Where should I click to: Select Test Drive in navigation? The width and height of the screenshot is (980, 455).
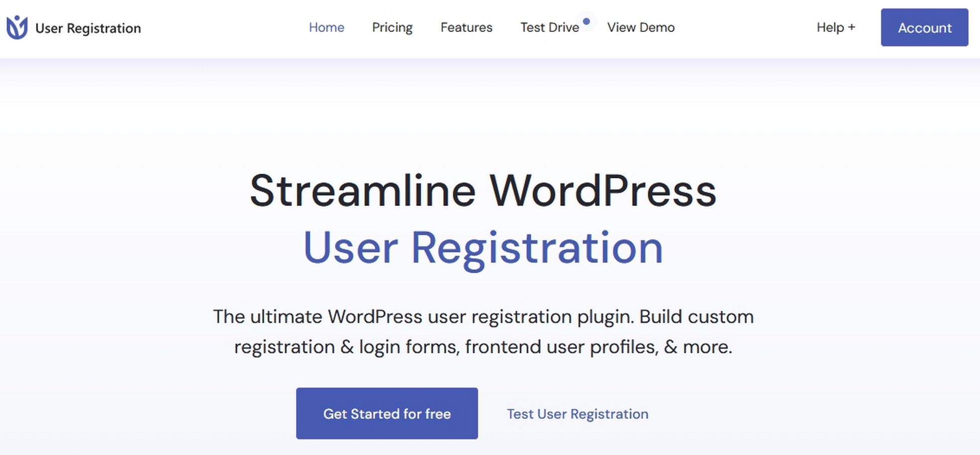pyautogui.click(x=549, y=27)
